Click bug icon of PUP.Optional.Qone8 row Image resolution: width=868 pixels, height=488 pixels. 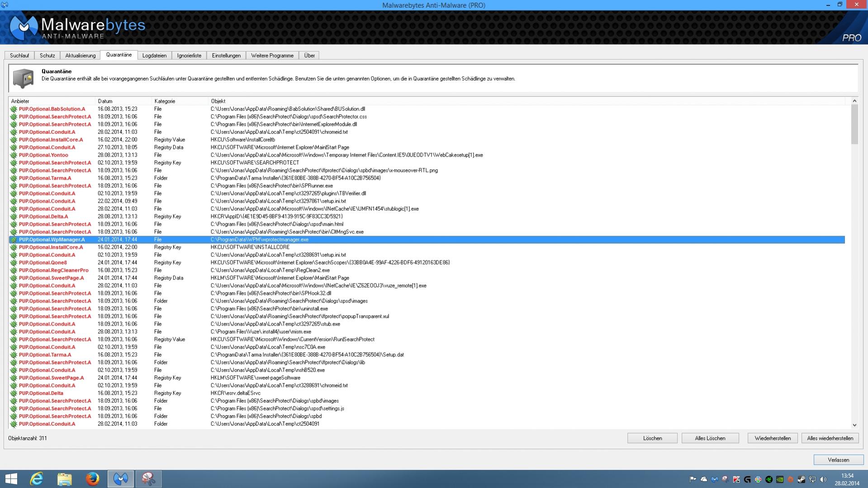(14, 263)
